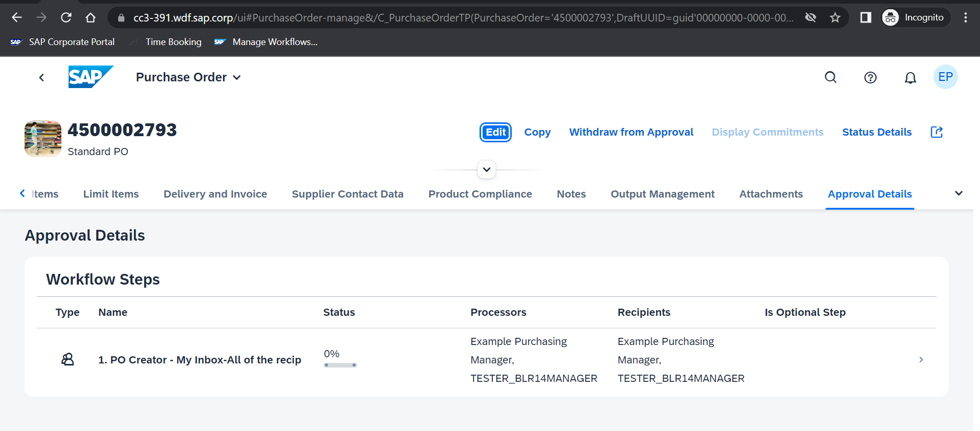The width and height of the screenshot is (980, 431).
Task: Open the EP user profile avatar
Action: coord(945,77)
